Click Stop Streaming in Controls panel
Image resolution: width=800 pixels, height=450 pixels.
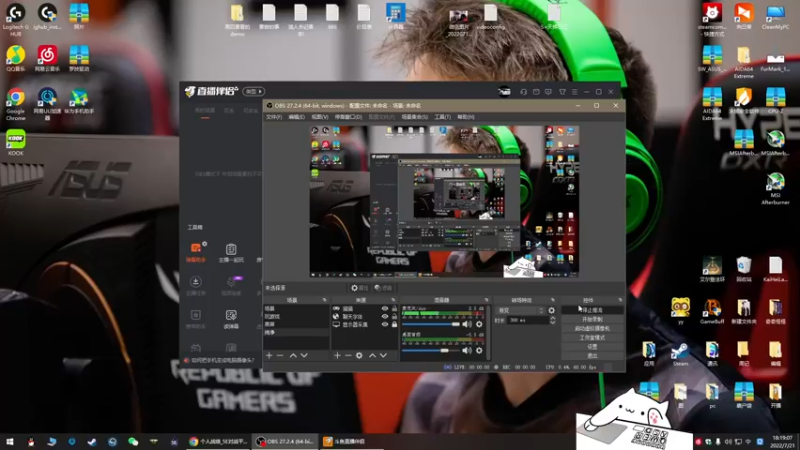[592, 310]
